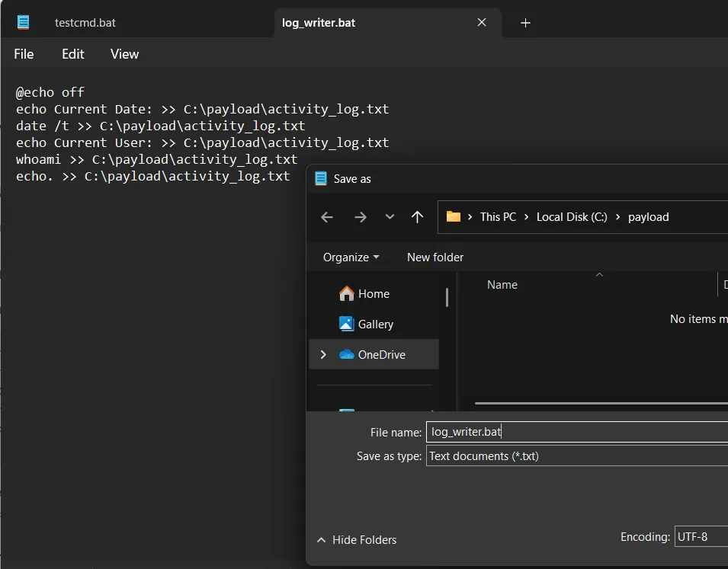
Task: Switch to the testcmd.bat tab
Action: tap(85, 22)
